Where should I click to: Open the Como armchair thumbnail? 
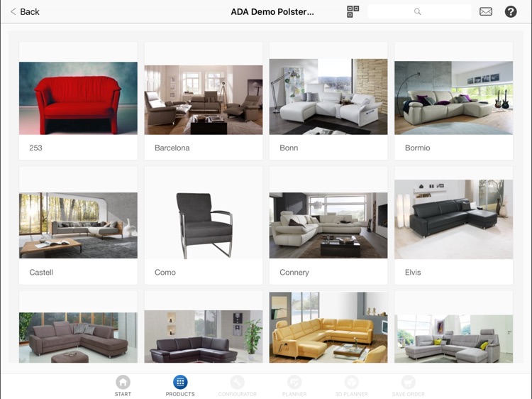[204, 226]
